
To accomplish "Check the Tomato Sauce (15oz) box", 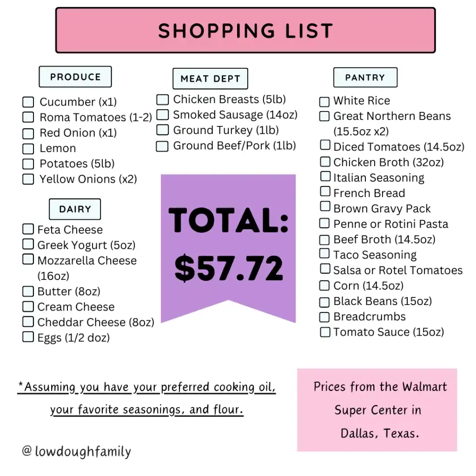I will click(x=325, y=332).
